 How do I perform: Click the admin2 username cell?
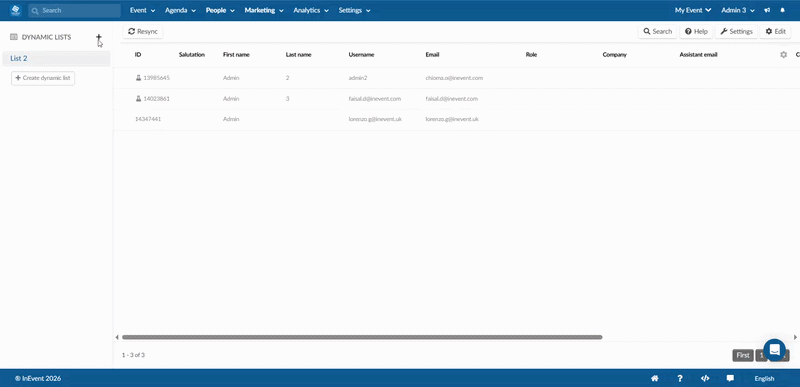[359, 78]
